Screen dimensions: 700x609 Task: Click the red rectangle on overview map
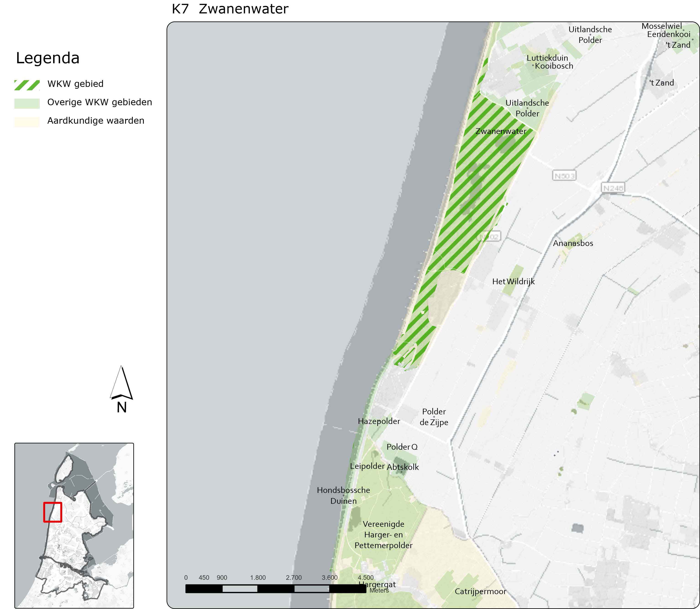[x=53, y=512]
